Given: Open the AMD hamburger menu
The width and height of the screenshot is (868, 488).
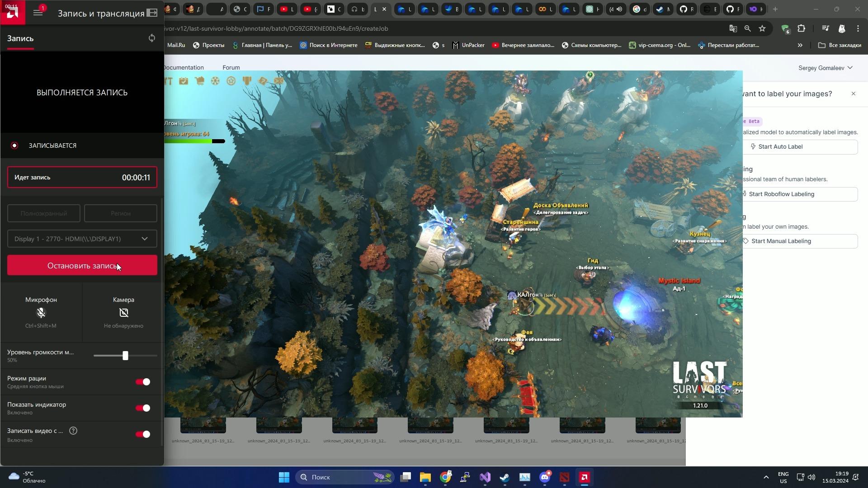Looking at the screenshot, I should tap(38, 13).
